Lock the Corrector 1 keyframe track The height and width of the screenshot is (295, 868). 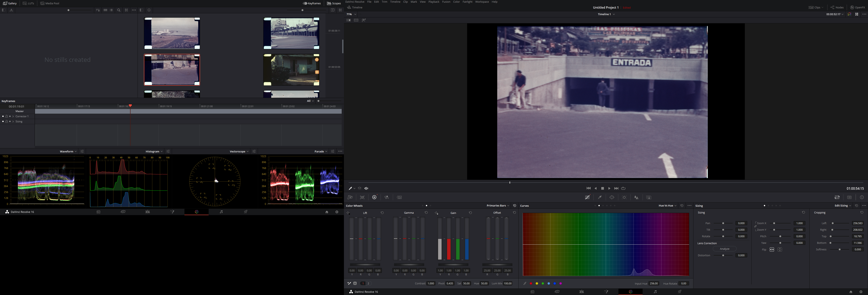[x=6, y=116]
